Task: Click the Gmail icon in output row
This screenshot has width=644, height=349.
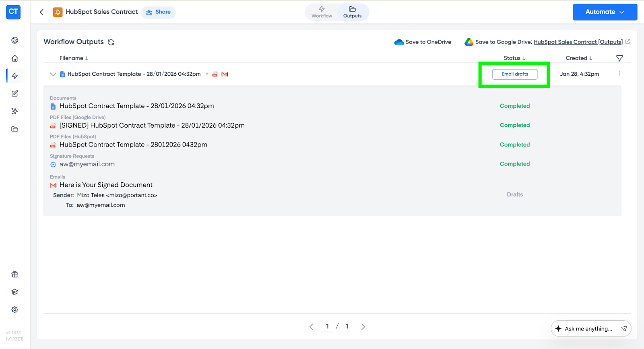Action: (225, 74)
